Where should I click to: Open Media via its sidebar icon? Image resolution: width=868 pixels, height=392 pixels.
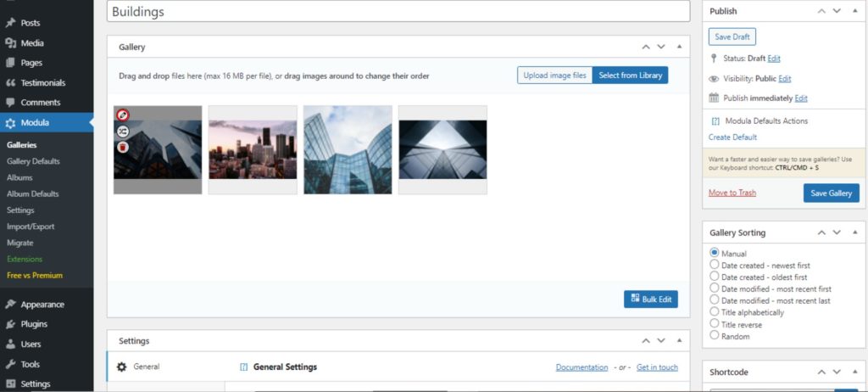[x=10, y=43]
